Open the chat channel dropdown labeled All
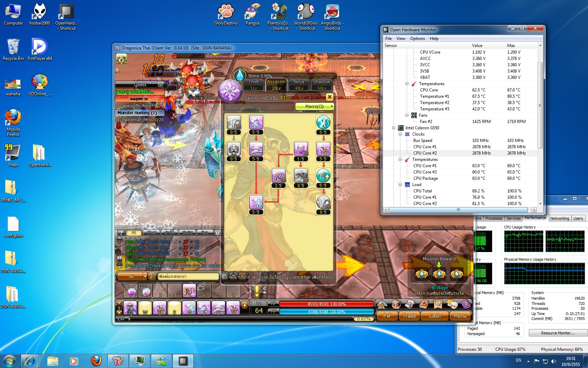This screenshot has width=588, height=368. (x=132, y=276)
